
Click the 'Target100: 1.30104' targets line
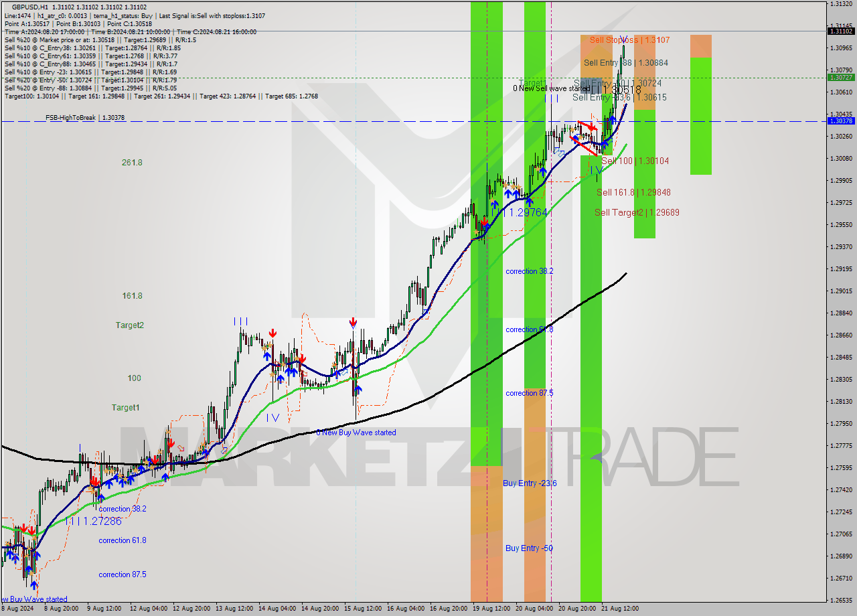click(161, 96)
